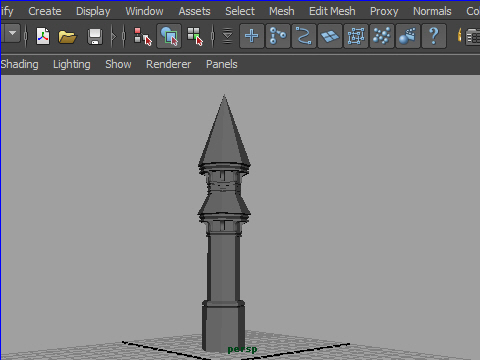Open the Assets menu
480x360 pixels.
pyautogui.click(x=194, y=11)
